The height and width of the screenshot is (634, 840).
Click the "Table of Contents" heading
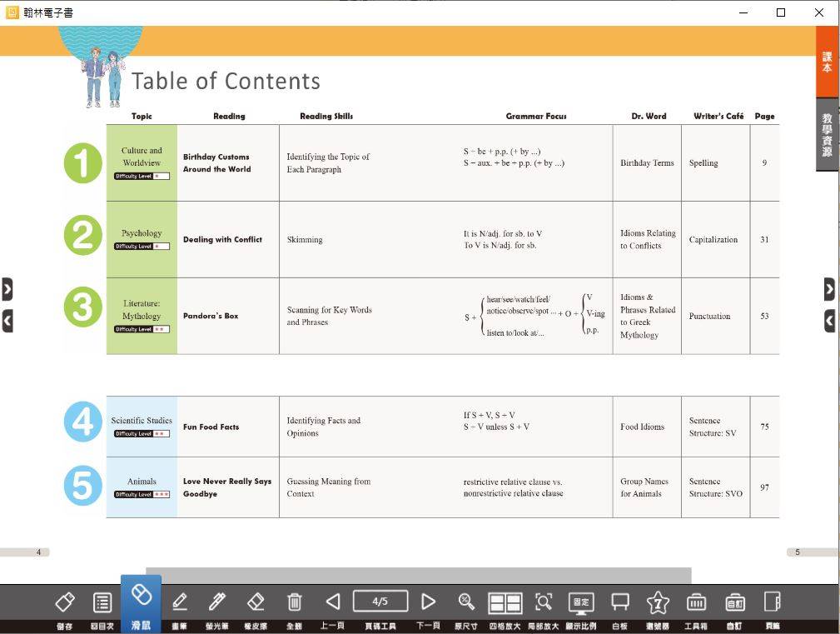pos(226,82)
